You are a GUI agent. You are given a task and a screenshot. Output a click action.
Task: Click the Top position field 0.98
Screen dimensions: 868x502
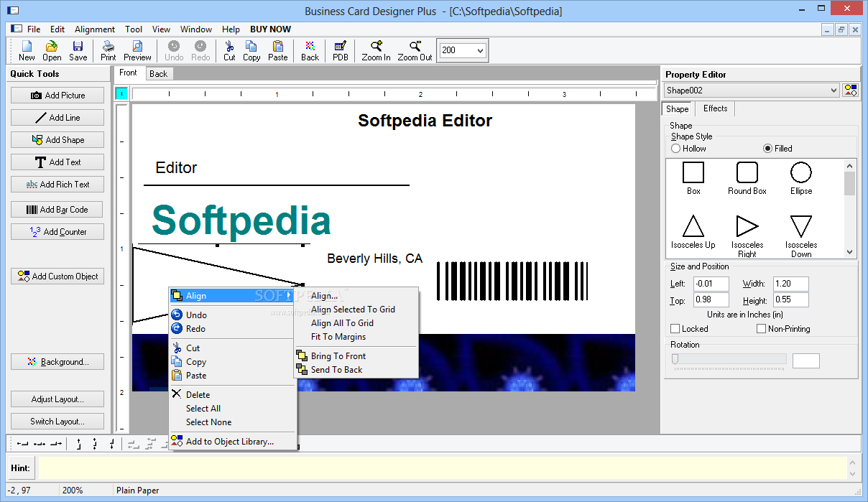coord(711,300)
